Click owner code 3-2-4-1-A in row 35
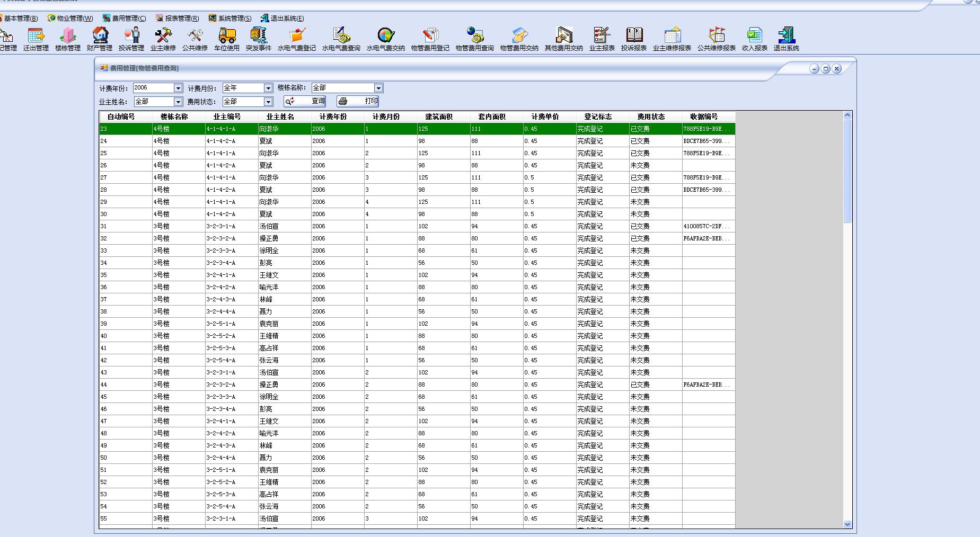Viewport: 980px width, 537px height. pyautogui.click(x=232, y=275)
